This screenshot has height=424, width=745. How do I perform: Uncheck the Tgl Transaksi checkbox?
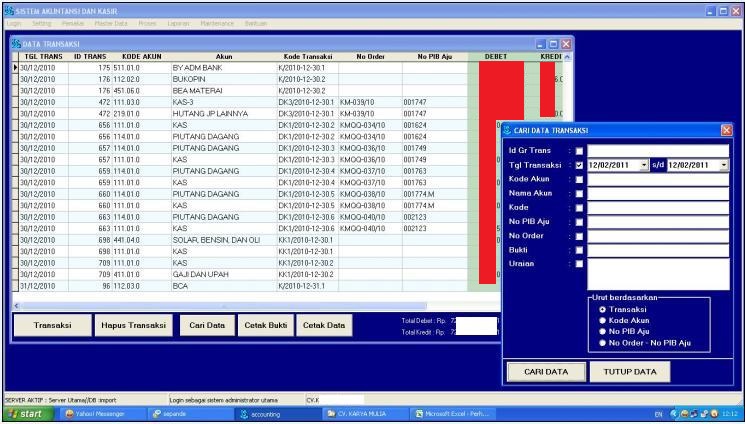coord(578,165)
